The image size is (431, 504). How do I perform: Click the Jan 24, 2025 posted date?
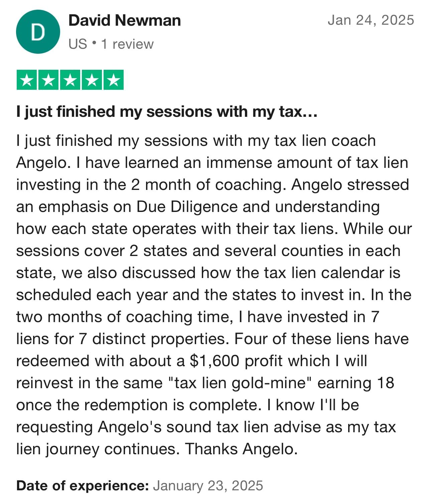coord(371,20)
